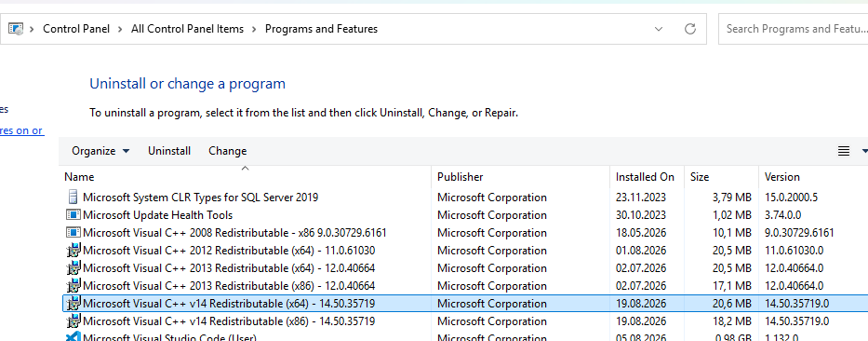Sort list by Size column
This screenshot has height=341, width=868.
coord(721,177)
